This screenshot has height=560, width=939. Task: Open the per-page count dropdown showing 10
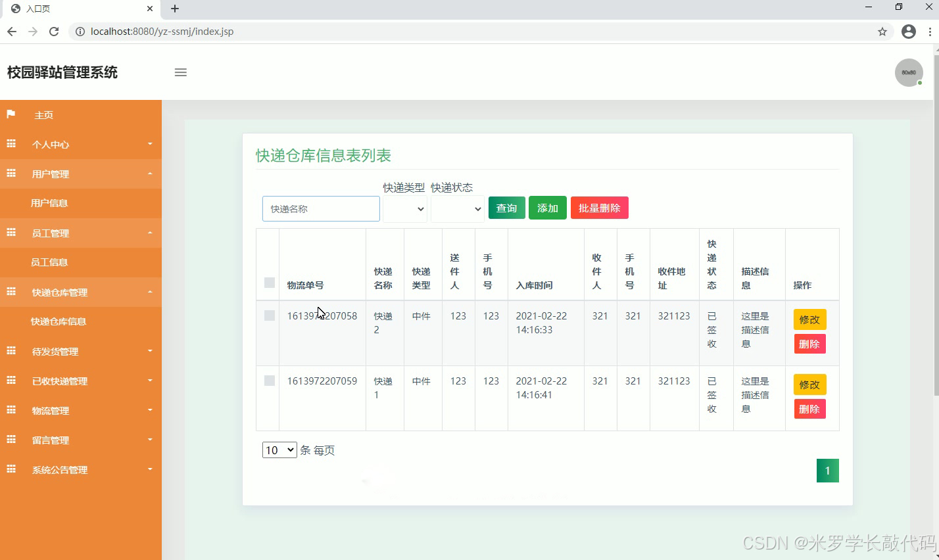[x=279, y=450]
